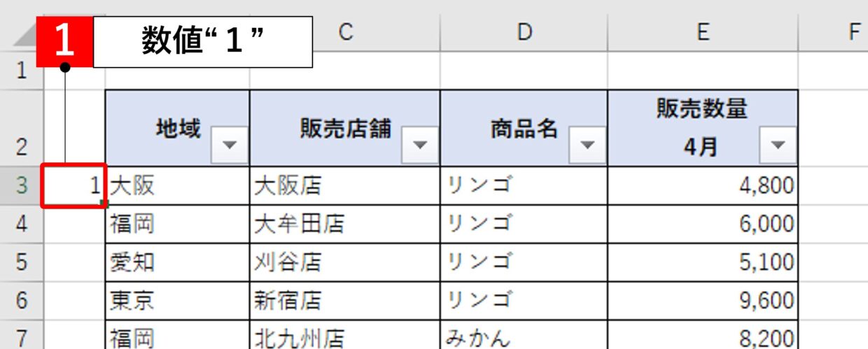Image resolution: width=868 pixels, height=349 pixels.
Task: Open the 商品名 filter dropdown
Action: point(587,145)
